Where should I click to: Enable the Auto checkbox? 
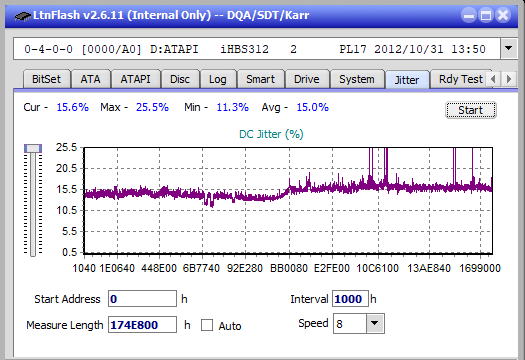click(x=207, y=325)
